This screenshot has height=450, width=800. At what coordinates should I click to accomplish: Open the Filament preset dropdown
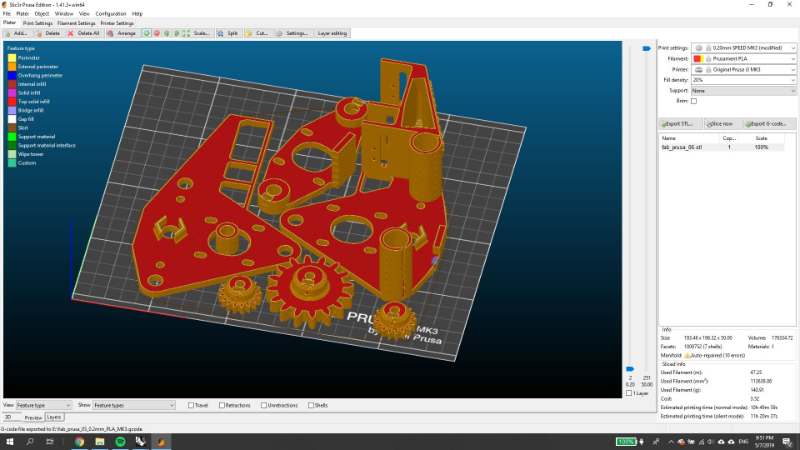tap(743, 59)
